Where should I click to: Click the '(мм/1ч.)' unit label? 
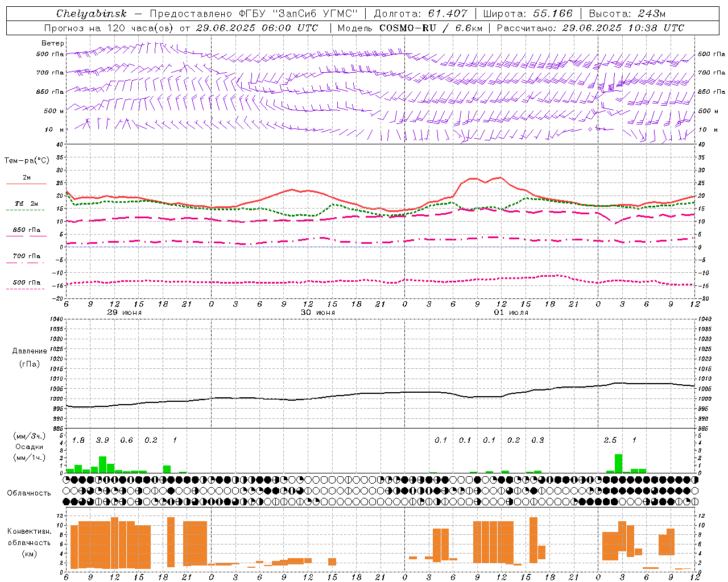29,458
